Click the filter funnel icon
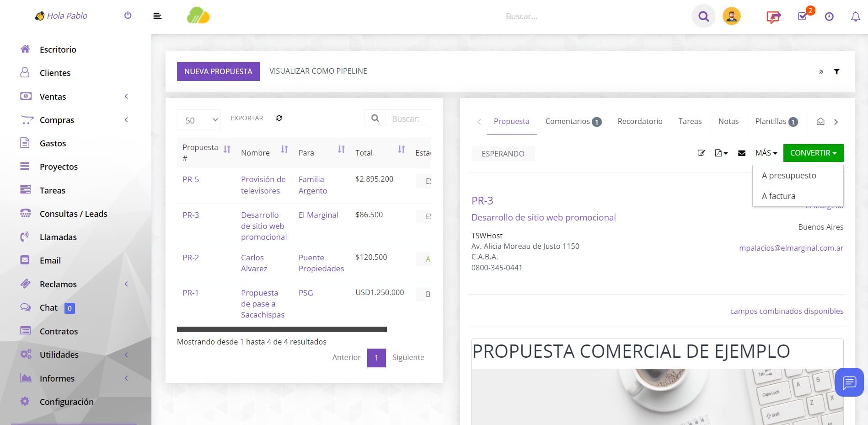The image size is (868, 425). point(836,71)
